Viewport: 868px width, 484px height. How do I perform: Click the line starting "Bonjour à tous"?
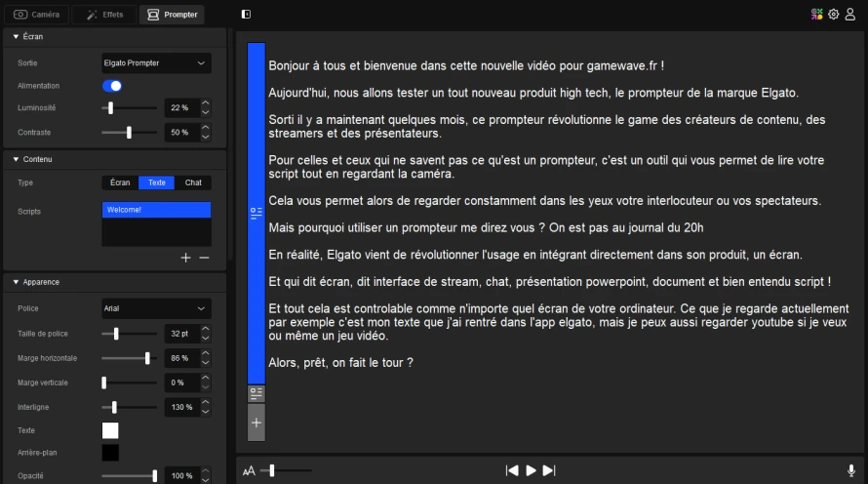coord(466,66)
